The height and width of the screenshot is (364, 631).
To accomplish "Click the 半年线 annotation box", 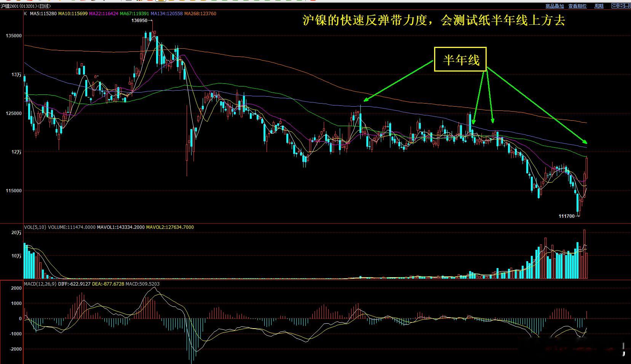I will click(x=461, y=60).
